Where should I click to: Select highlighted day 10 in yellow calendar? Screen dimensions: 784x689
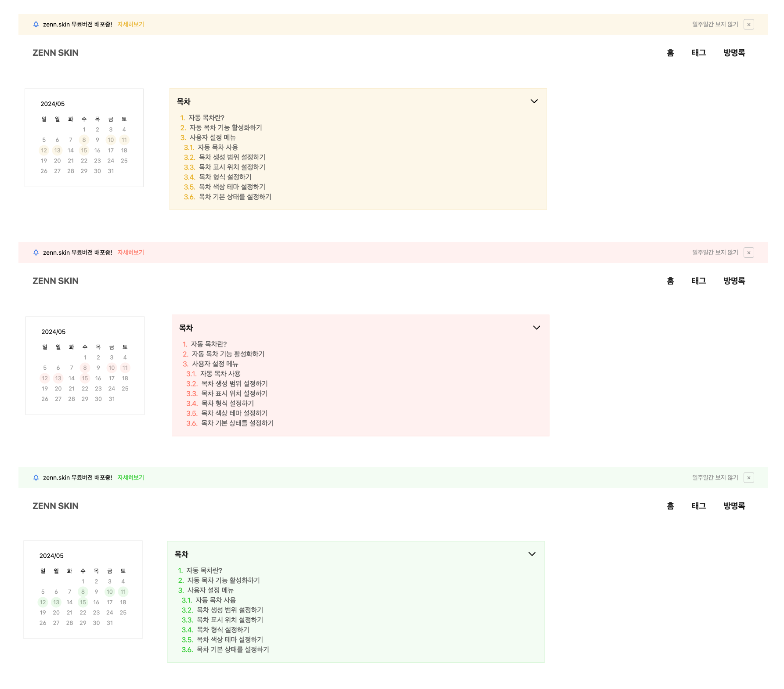(111, 140)
